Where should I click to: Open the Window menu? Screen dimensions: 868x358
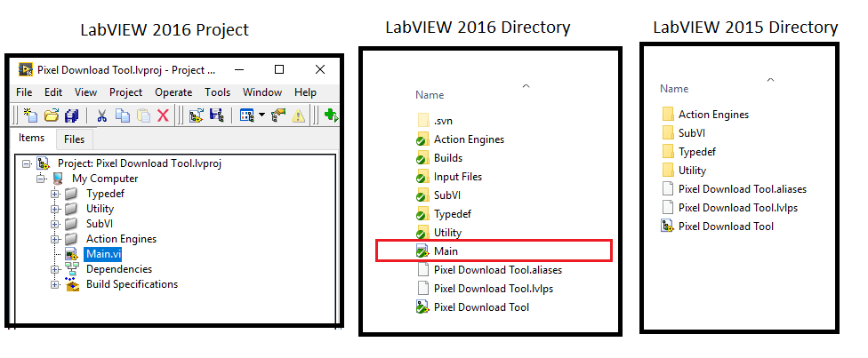pos(262,92)
